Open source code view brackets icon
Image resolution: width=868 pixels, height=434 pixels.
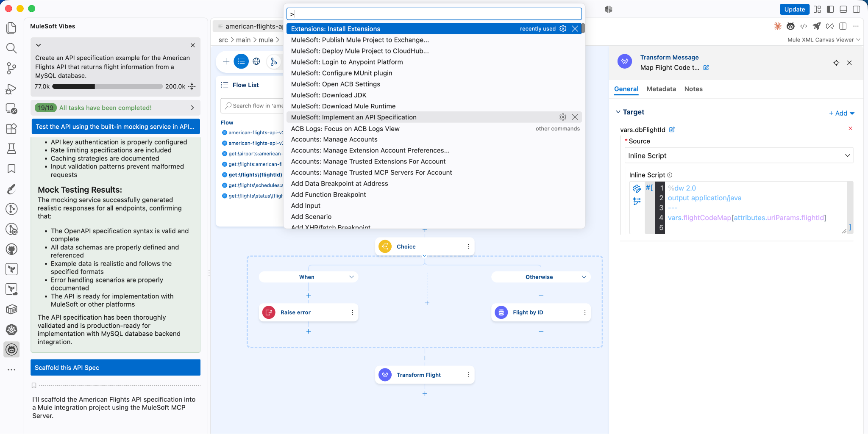804,26
